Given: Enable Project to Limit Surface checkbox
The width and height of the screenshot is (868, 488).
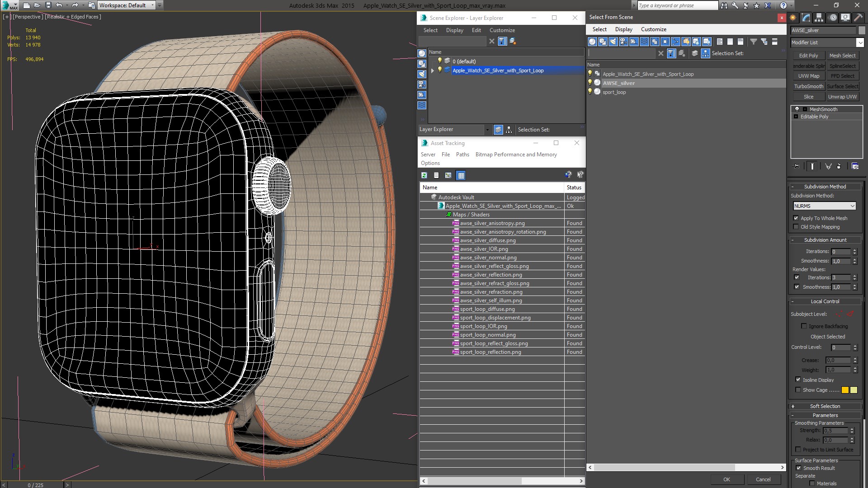Looking at the screenshot, I should (798, 450).
